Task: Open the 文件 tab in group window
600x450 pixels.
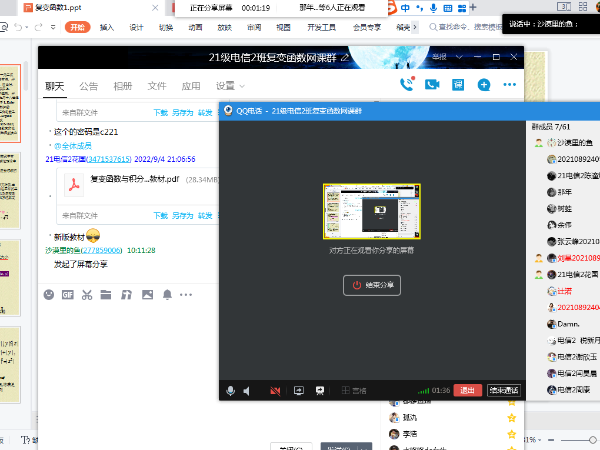Action: point(157,86)
